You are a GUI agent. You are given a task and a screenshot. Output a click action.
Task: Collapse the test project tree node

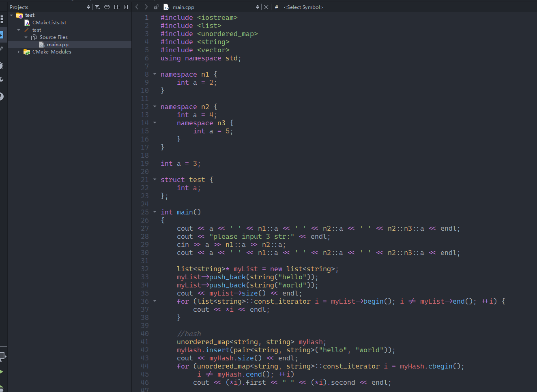(x=11, y=15)
